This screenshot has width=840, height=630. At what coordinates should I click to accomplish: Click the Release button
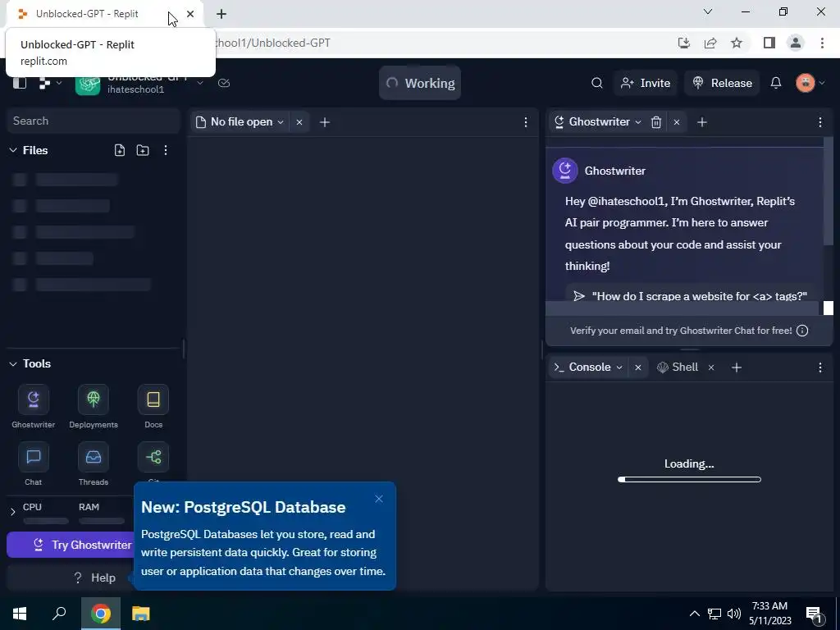pos(722,83)
